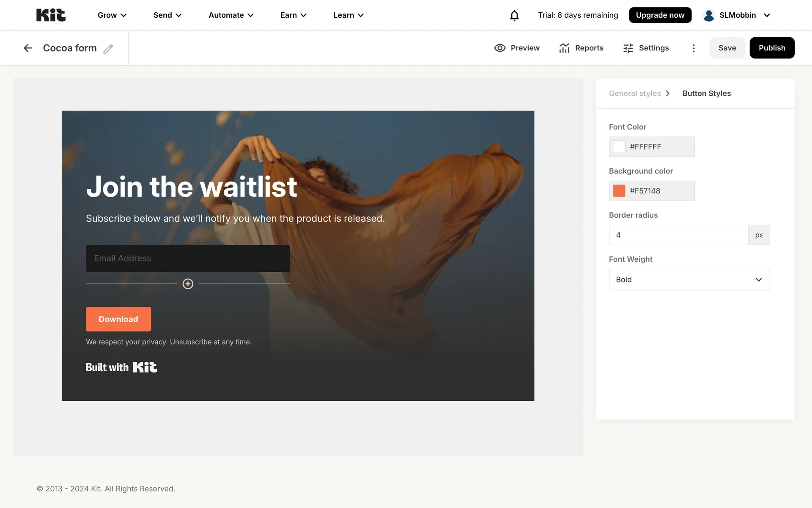Open the Earn menu
Viewport: 812px width, 508px height.
294,15
